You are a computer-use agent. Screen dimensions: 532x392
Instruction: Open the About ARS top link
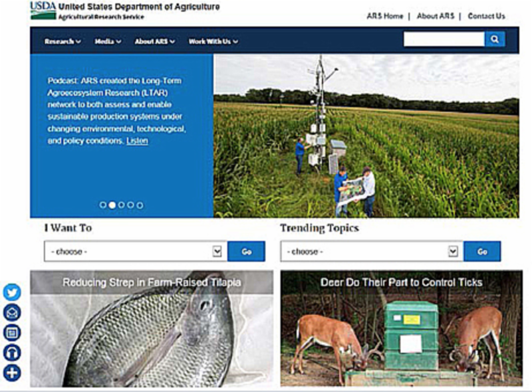pos(436,16)
